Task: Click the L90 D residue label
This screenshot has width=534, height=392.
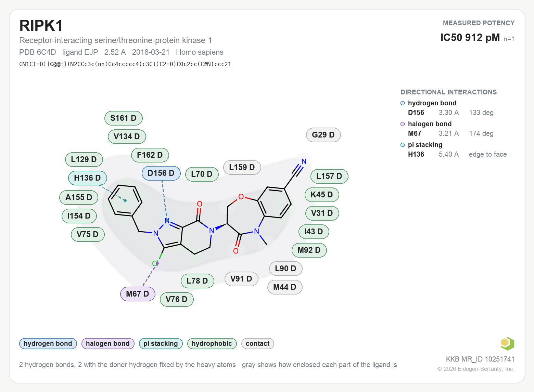Action: 285,269
